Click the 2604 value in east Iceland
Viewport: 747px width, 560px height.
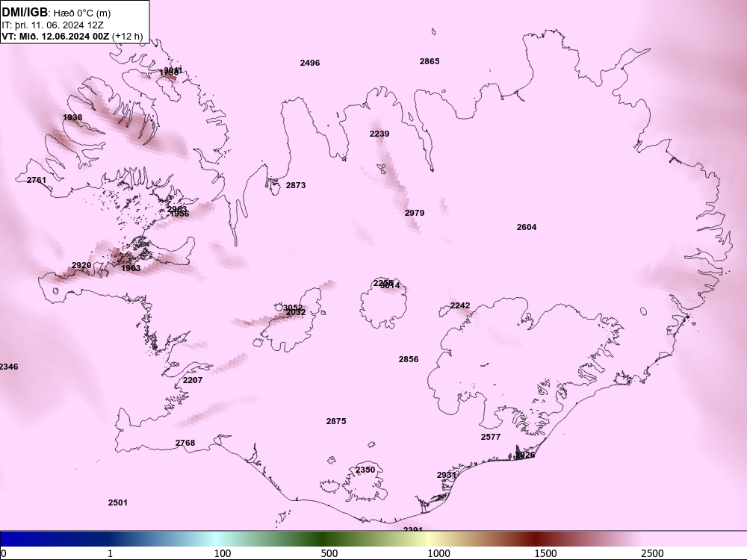(x=527, y=227)
